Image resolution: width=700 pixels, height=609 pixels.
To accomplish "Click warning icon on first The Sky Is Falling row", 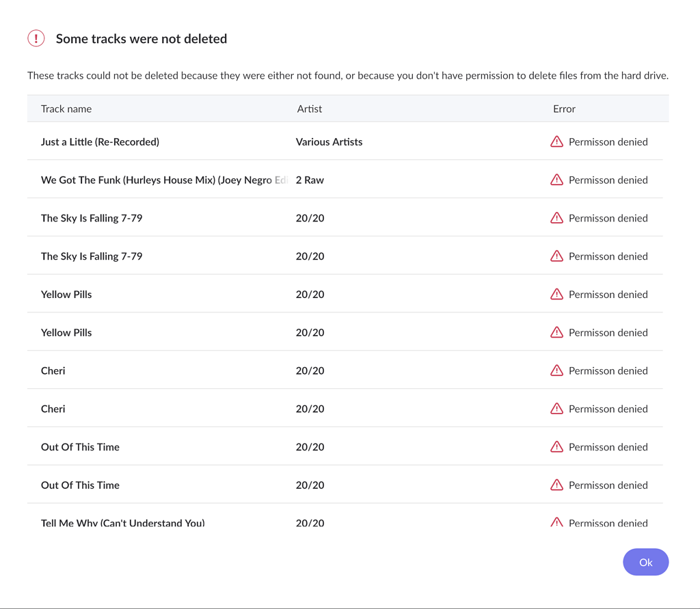I will (x=556, y=218).
